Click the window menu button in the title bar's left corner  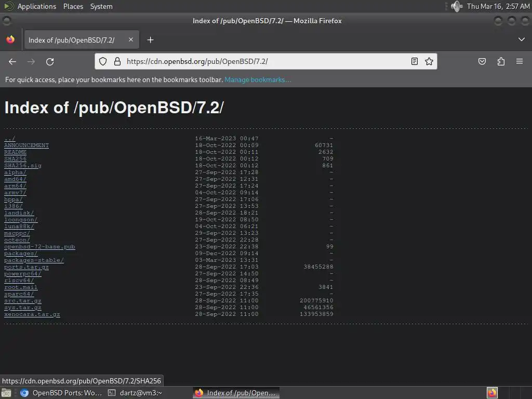coord(6,21)
